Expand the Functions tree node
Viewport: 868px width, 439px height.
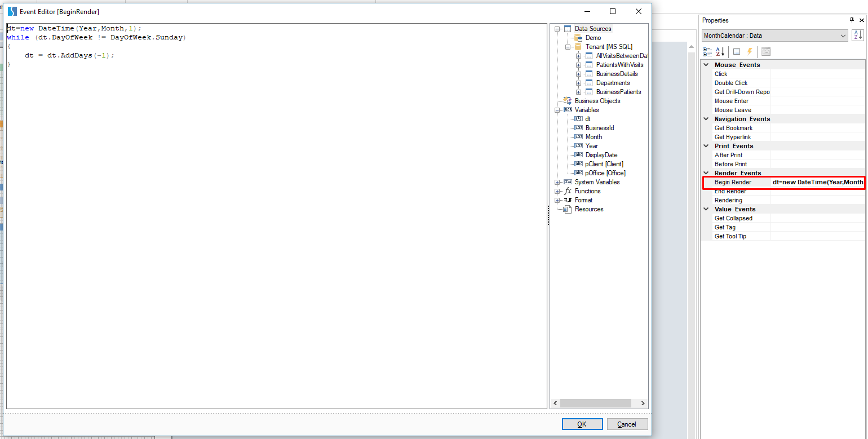[557, 191]
